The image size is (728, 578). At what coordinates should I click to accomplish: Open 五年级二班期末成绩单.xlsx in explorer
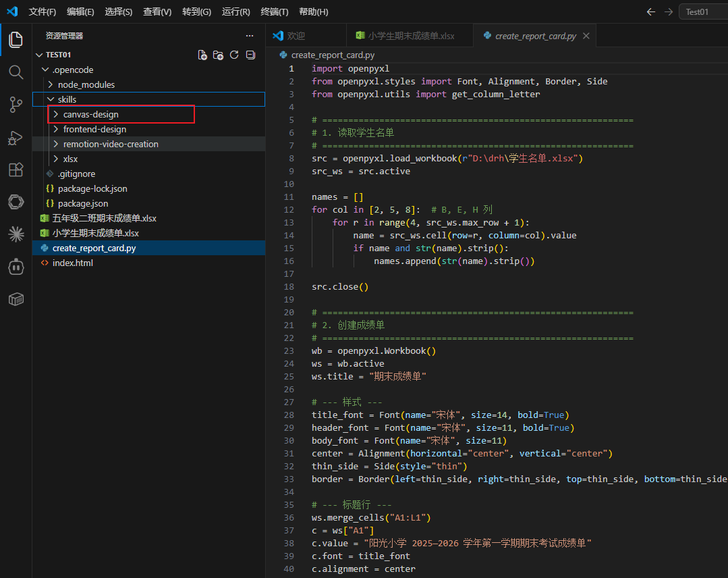click(148, 218)
